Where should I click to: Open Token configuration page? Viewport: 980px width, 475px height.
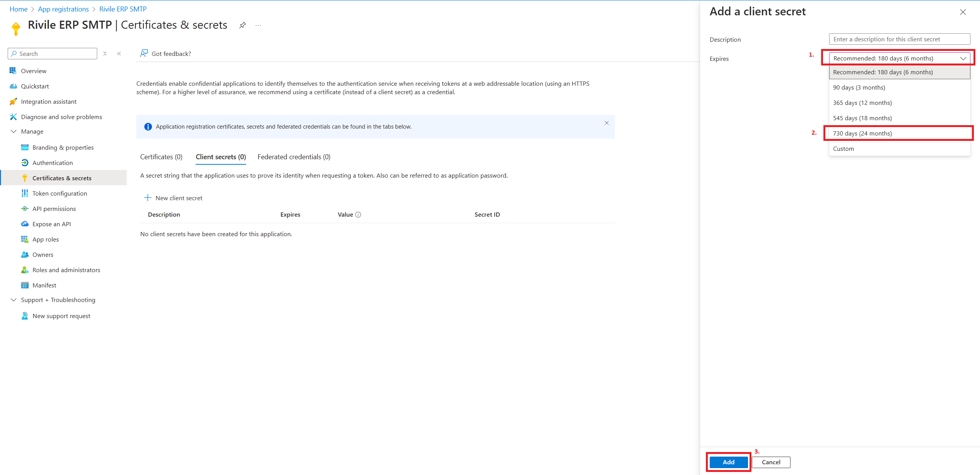(60, 193)
